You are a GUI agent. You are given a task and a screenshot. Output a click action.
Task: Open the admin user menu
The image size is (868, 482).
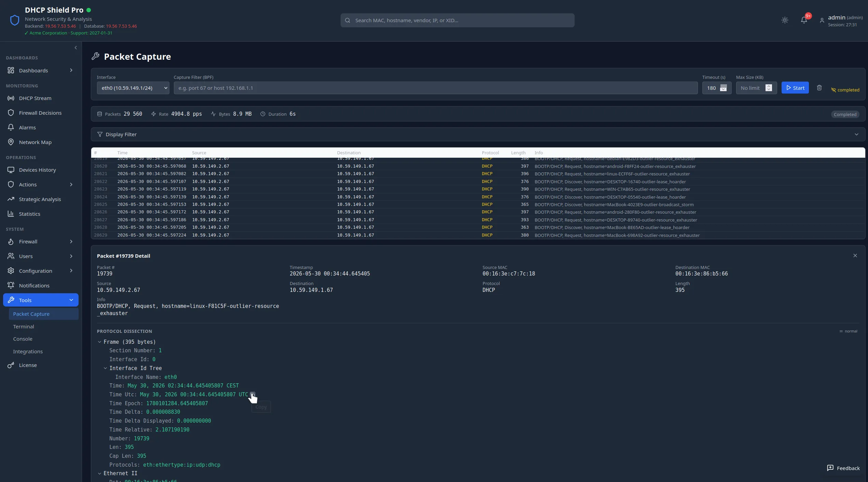click(841, 20)
